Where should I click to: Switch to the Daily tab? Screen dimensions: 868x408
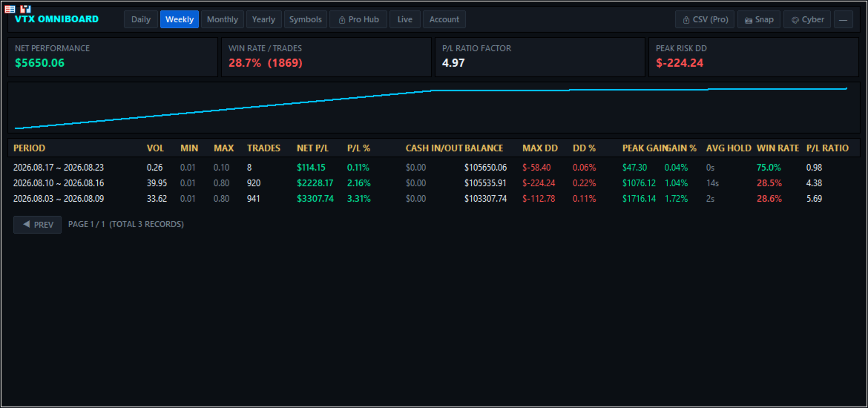coord(141,19)
